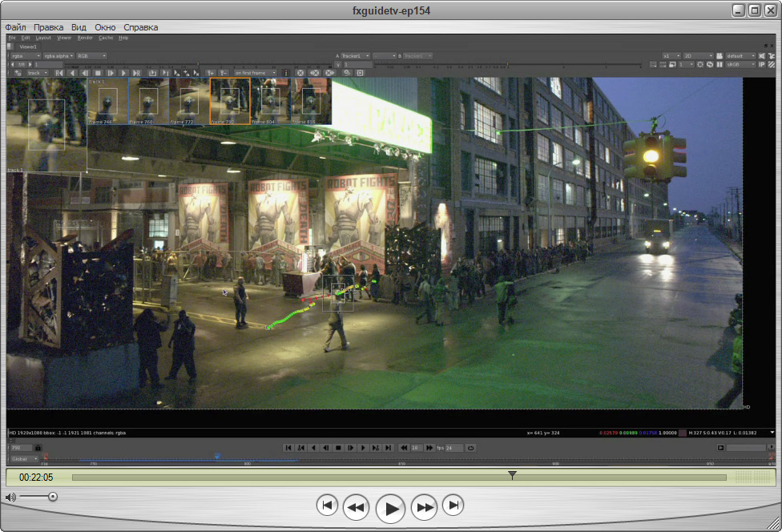Click the Nuke current frame field 750

(x=21, y=448)
